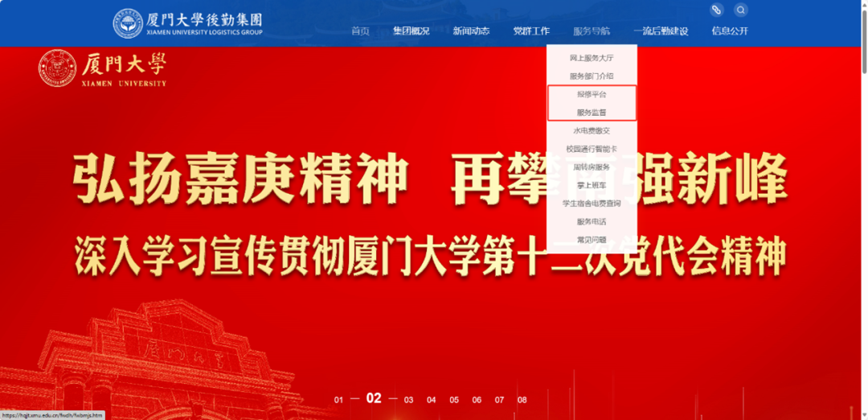868x420 pixels.
Task: Click the search magnifier icon
Action: (740, 10)
